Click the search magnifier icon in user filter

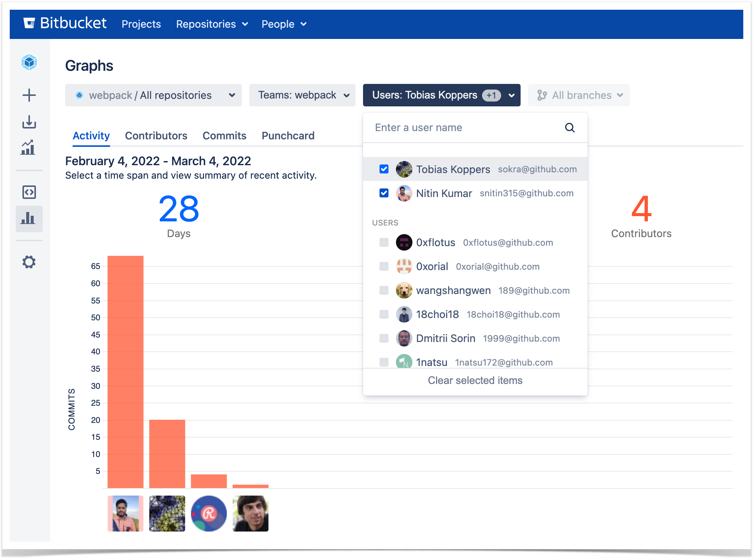(x=570, y=128)
